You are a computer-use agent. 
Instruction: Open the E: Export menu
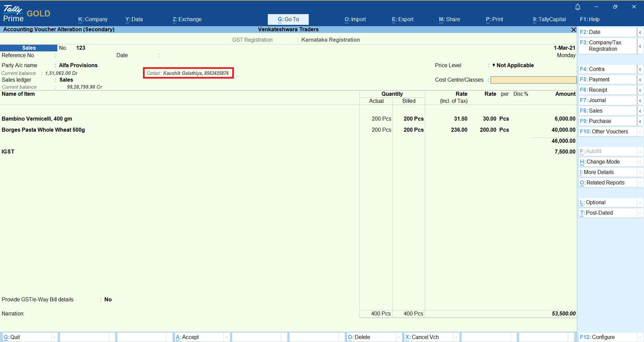coord(403,19)
